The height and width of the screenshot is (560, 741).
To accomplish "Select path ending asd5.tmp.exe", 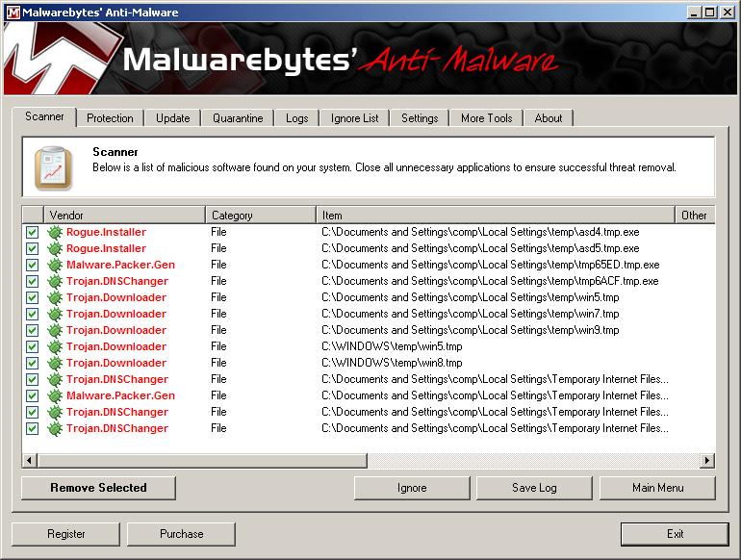I will tap(480, 248).
